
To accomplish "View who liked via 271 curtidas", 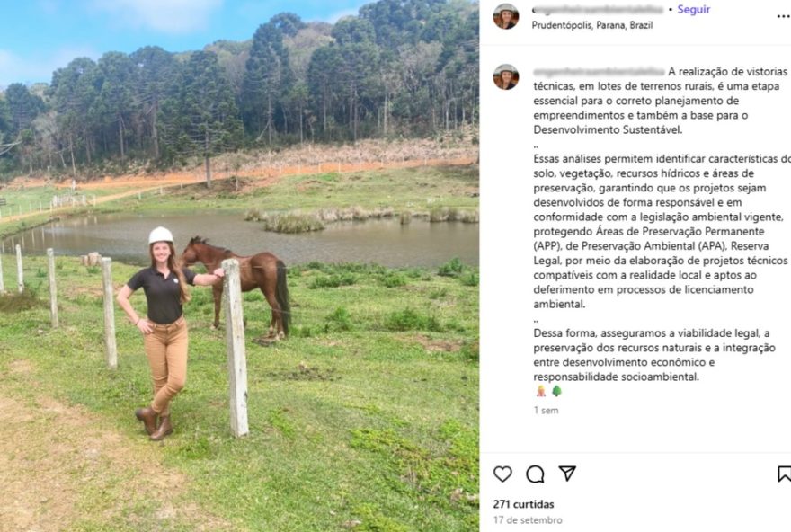I will click(523, 504).
